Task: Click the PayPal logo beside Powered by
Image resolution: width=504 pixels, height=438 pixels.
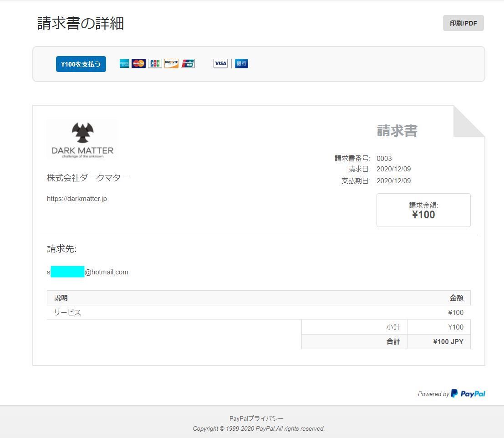Action: [468, 394]
